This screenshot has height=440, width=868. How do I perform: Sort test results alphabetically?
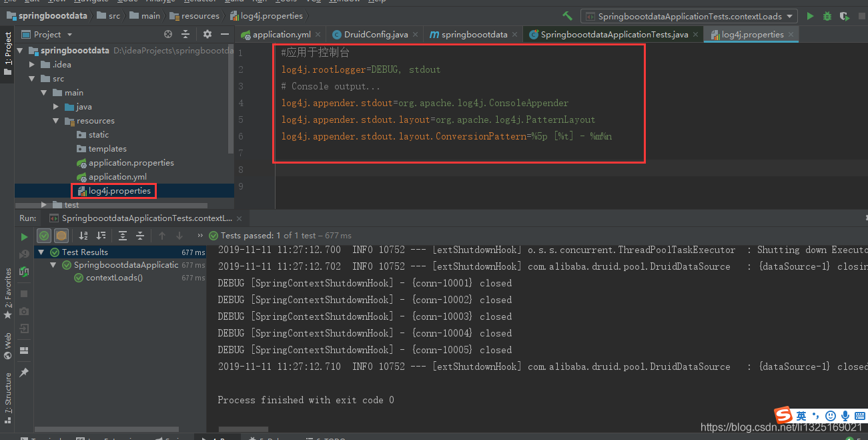(x=84, y=235)
